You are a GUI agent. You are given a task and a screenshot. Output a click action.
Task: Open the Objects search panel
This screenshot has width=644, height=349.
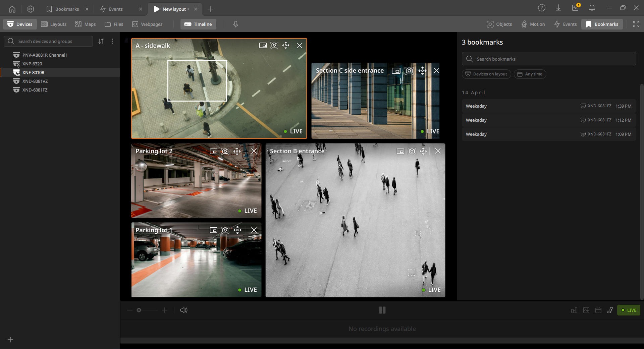pos(499,24)
